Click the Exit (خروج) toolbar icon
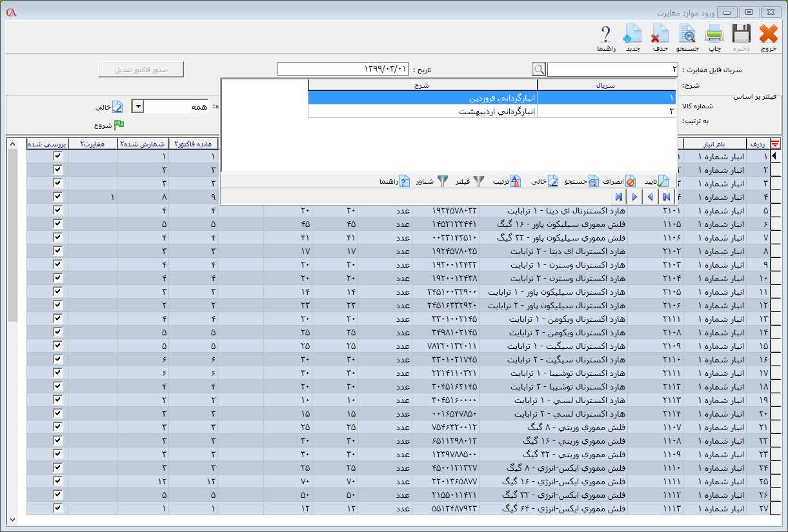The width and height of the screenshot is (788, 532). click(x=768, y=34)
